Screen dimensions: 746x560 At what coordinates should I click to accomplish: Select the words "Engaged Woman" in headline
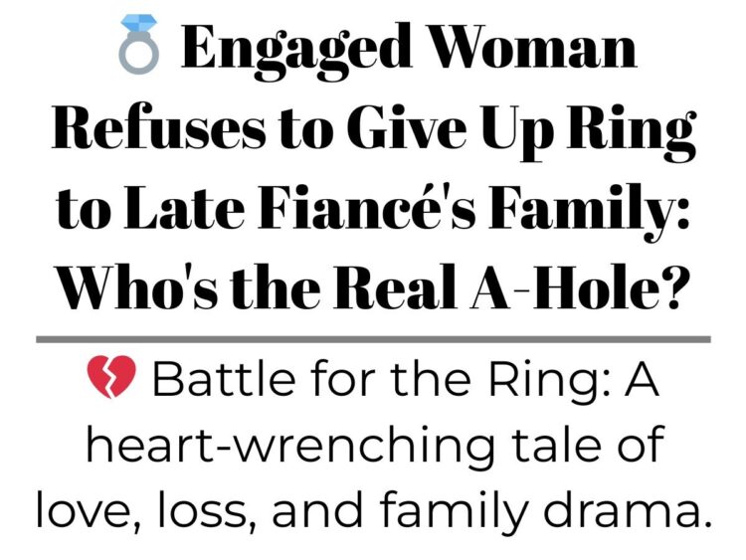coord(409,50)
